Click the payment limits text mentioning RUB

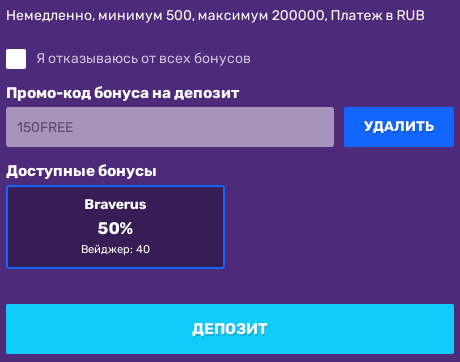pyautogui.click(x=215, y=15)
